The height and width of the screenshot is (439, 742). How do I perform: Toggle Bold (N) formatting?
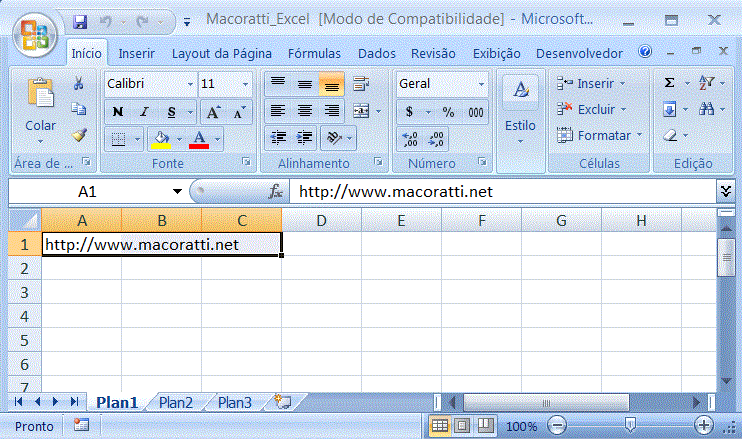point(118,112)
